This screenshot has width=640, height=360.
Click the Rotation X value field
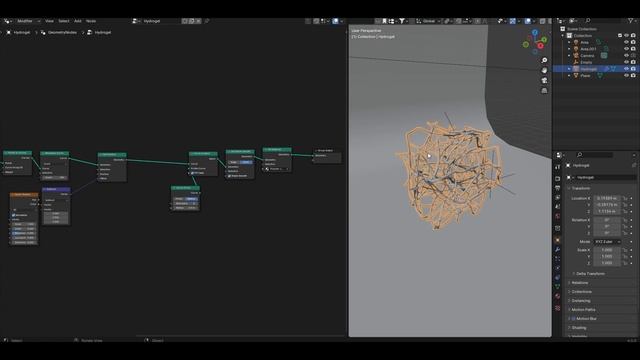pyautogui.click(x=607, y=220)
